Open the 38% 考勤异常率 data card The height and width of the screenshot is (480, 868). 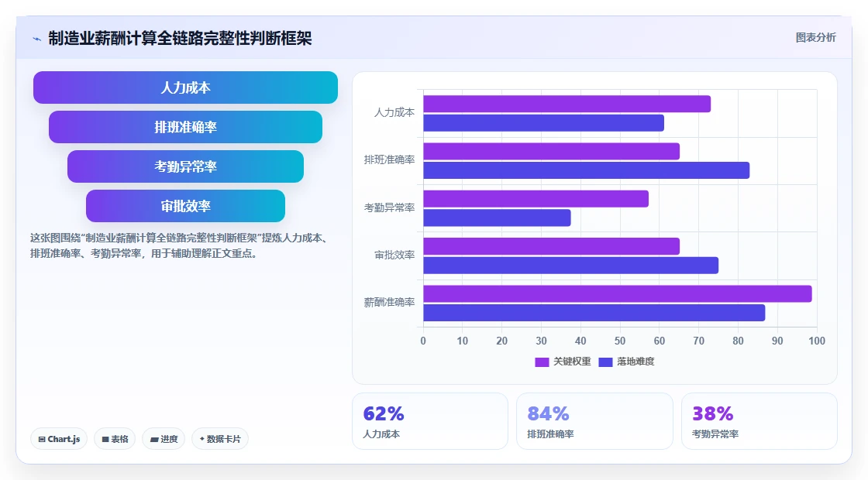(759, 421)
